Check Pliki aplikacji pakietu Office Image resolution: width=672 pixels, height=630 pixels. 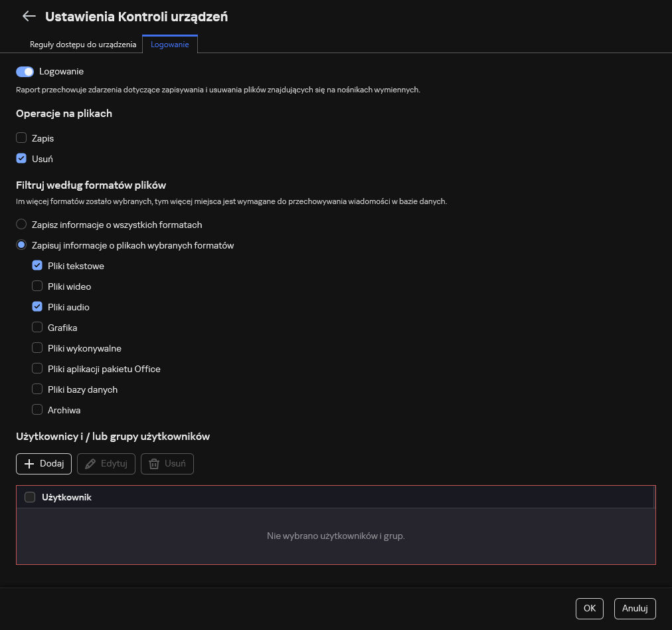[x=37, y=369]
